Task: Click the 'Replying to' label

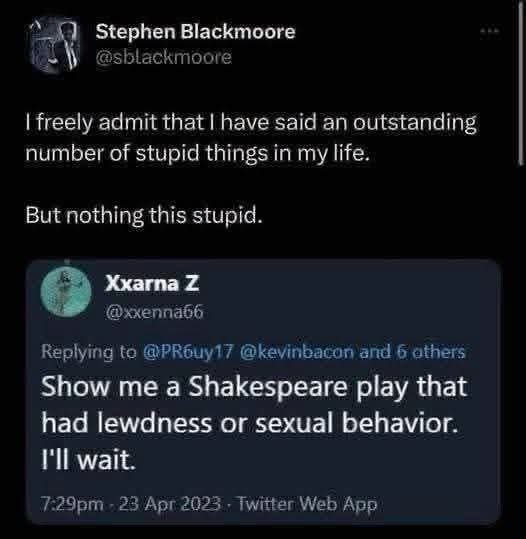Action: [x=89, y=352]
